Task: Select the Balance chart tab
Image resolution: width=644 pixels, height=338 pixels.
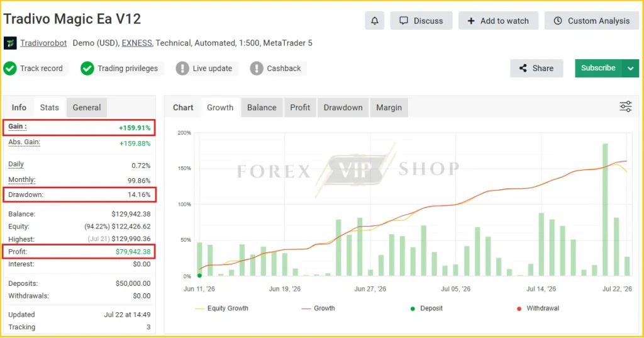Action: tap(262, 108)
